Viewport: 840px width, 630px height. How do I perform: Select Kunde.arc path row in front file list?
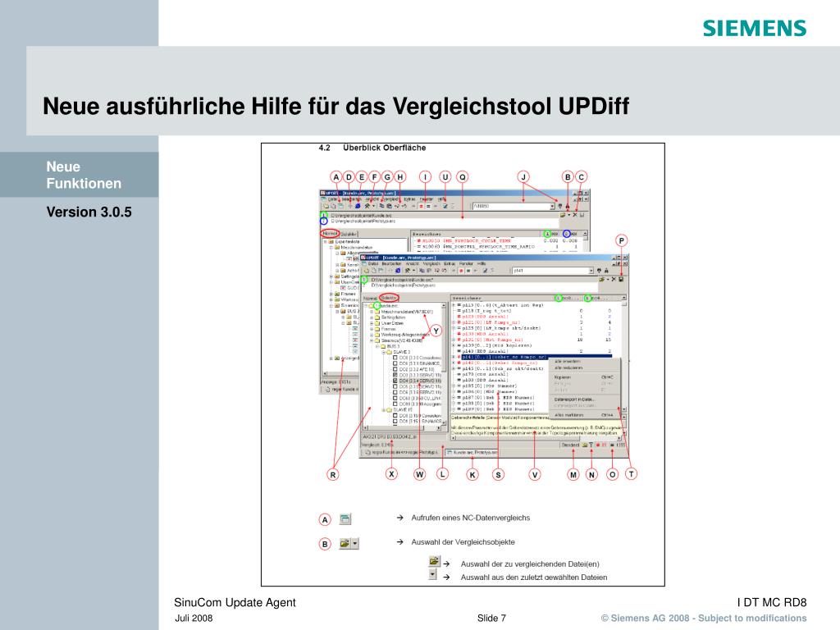pos(479,279)
